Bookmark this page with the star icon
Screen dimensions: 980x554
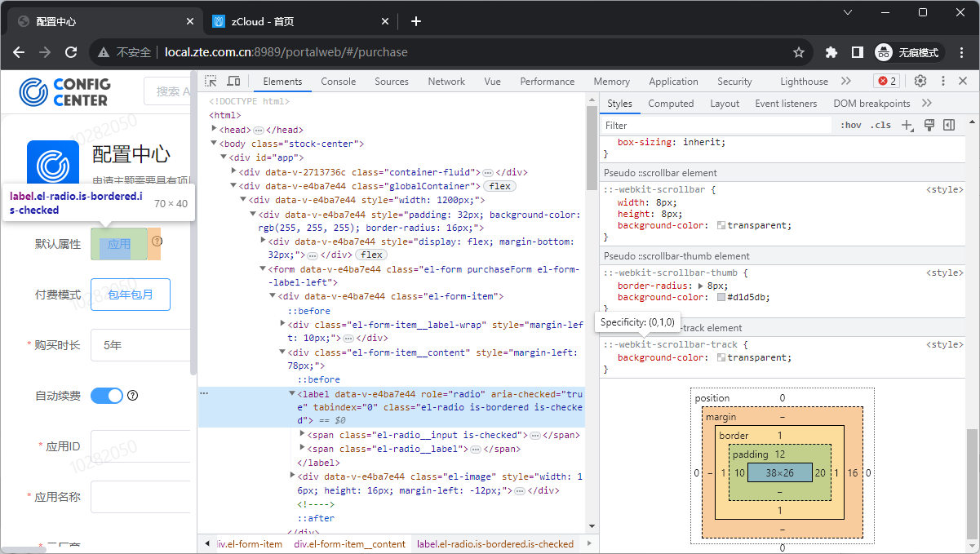799,52
